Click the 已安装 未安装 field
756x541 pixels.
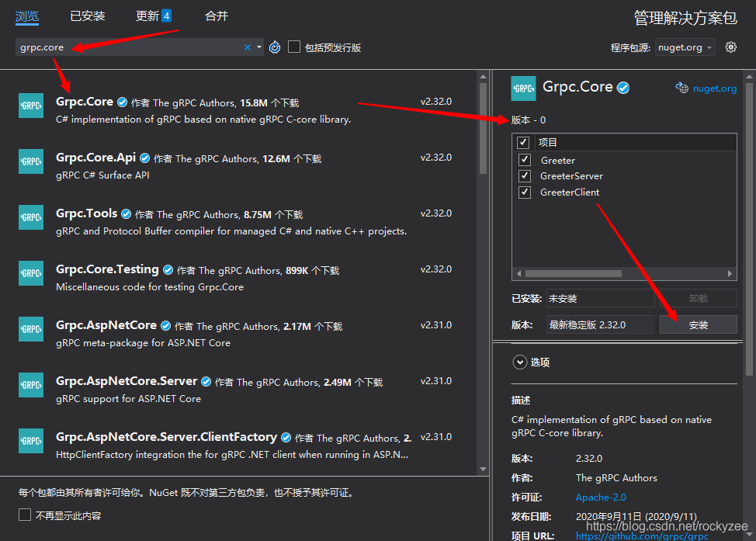coord(600,299)
